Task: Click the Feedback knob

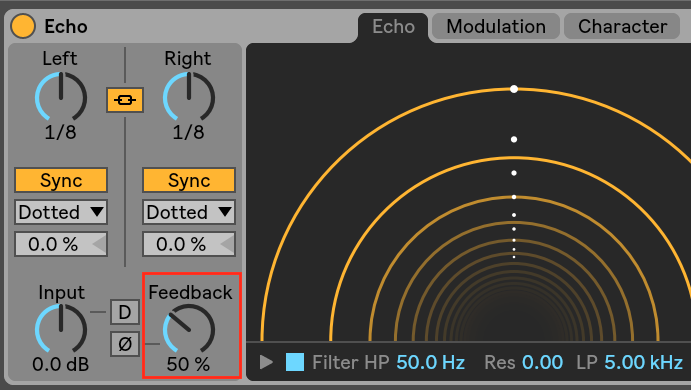Action: pyautogui.click(x=189, y=329)
